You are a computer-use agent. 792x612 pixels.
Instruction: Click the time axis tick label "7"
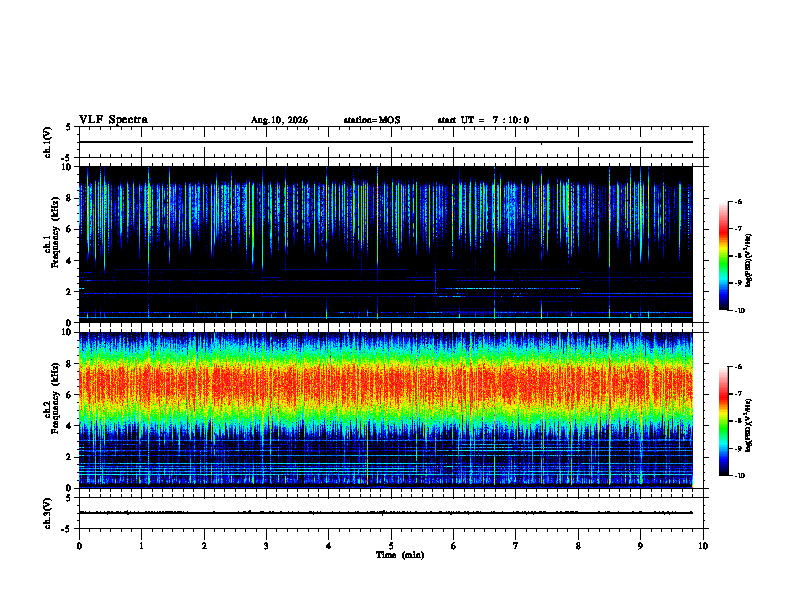tap(516, 546)
